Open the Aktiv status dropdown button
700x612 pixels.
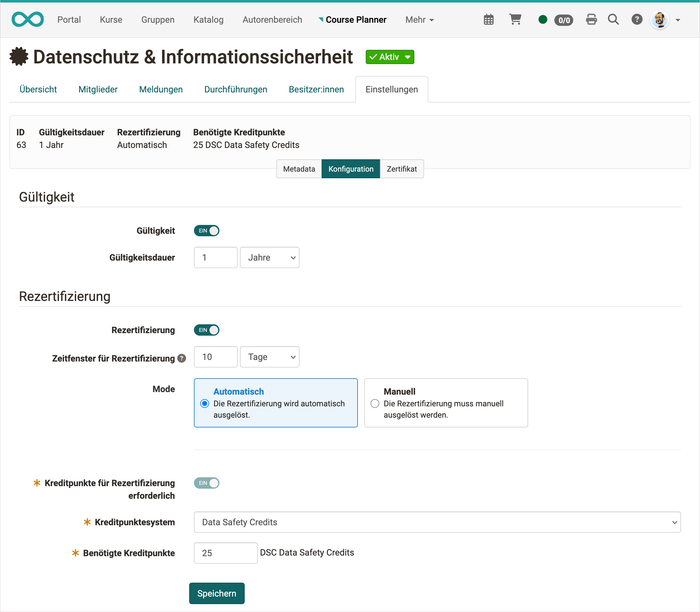tap(389, 57)
